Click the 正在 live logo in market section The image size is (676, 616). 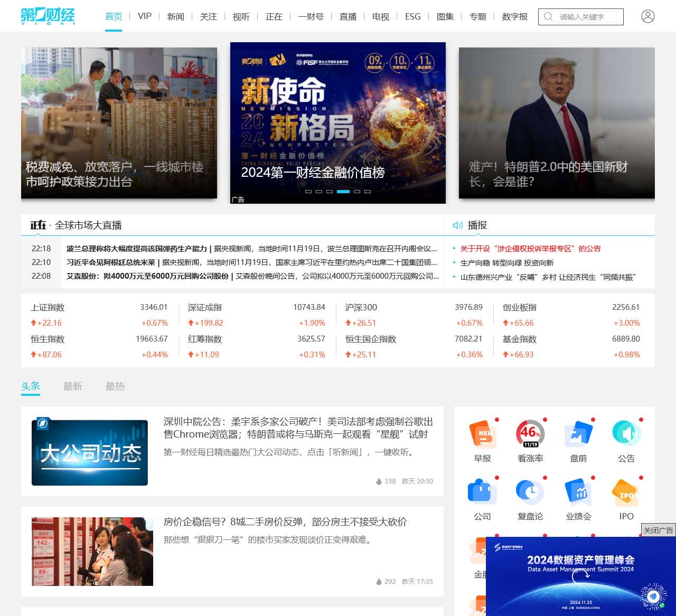(38, 225)
